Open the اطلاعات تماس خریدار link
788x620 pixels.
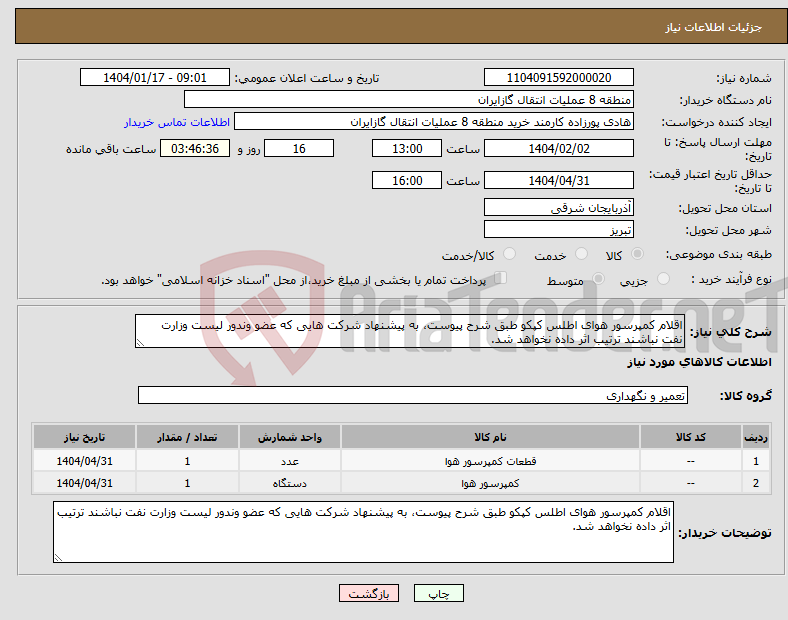pos(177,122)
